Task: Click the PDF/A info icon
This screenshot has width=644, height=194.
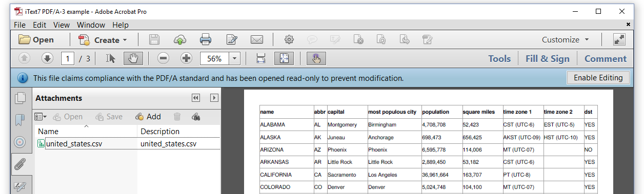Action: point(23,78)
